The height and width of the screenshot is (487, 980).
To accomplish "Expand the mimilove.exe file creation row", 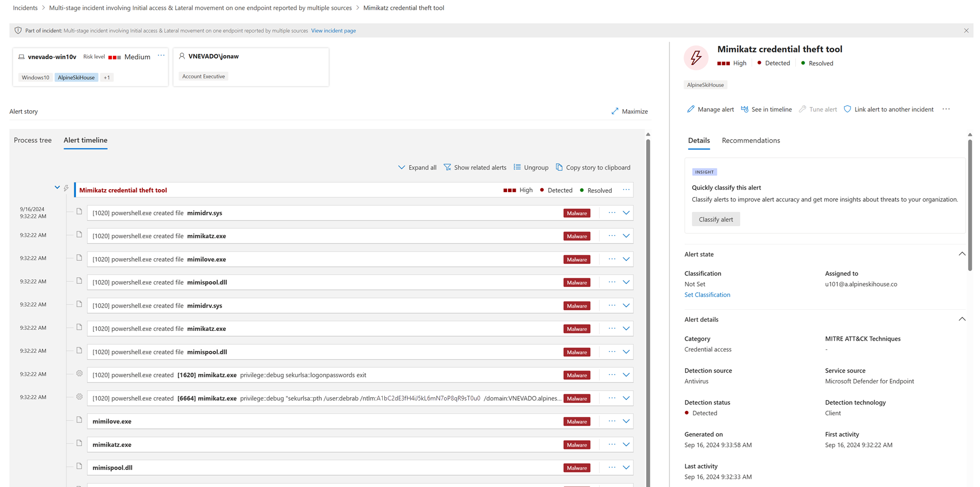I will (x=626, y=259).
